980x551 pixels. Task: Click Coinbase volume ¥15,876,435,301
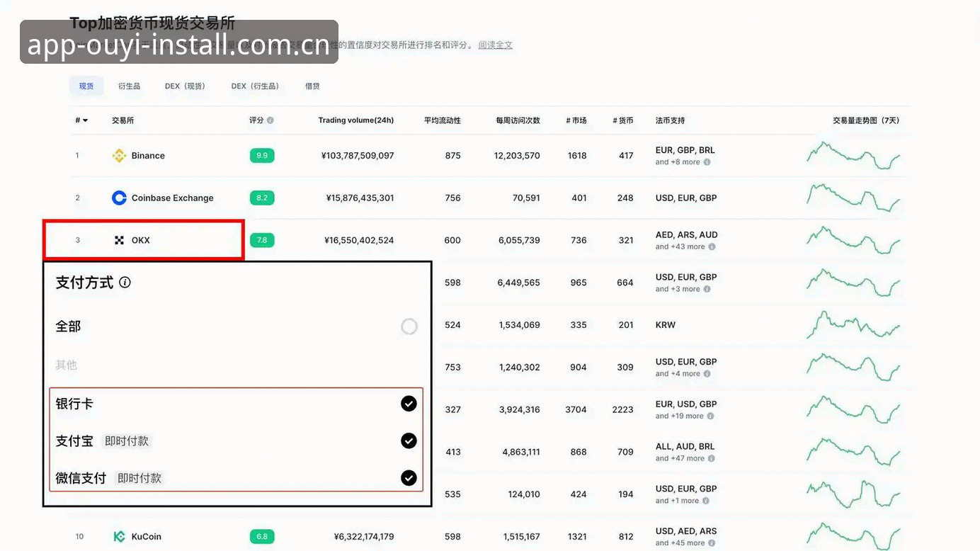pos(360,198)
